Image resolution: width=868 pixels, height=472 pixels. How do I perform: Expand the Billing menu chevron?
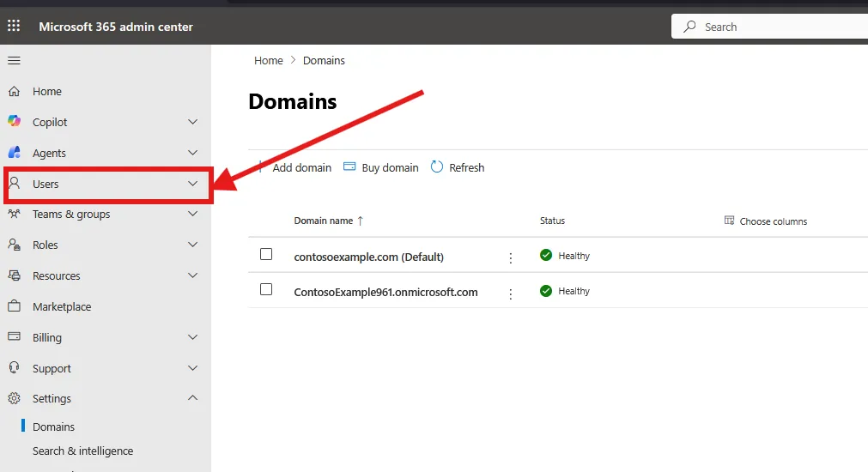tap(192, 337)
